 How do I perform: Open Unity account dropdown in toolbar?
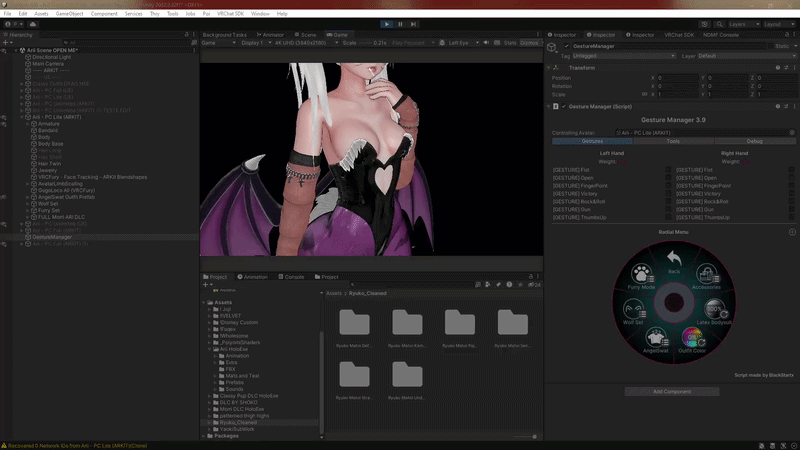pyautogui.click(x=13, y=24)
